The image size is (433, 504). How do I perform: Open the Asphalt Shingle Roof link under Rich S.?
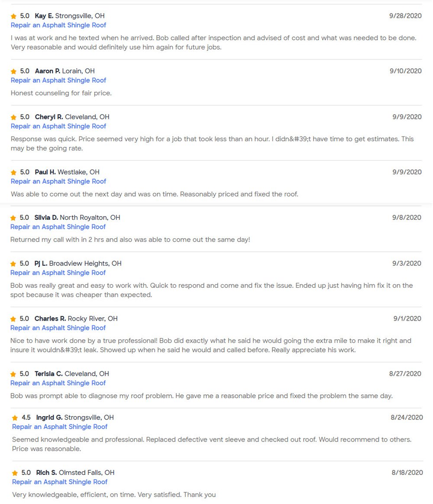(60, 482)
